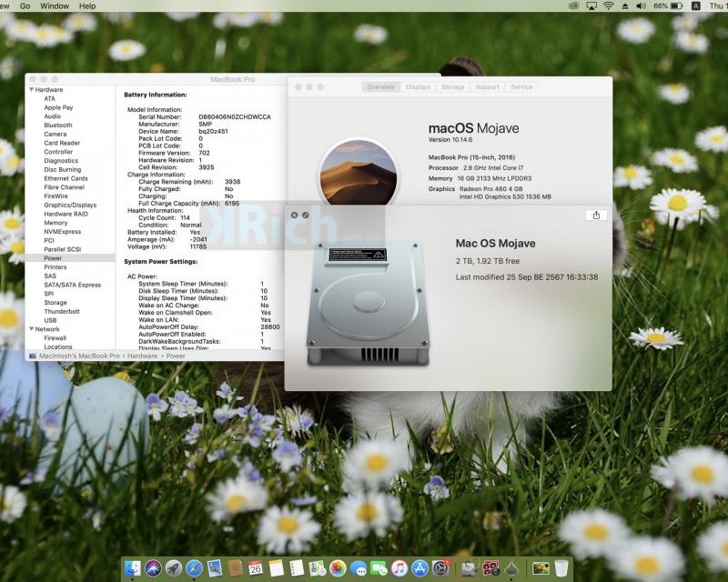Click the Mojave desert circle image

pyautogui.click(x=359, y=173)
